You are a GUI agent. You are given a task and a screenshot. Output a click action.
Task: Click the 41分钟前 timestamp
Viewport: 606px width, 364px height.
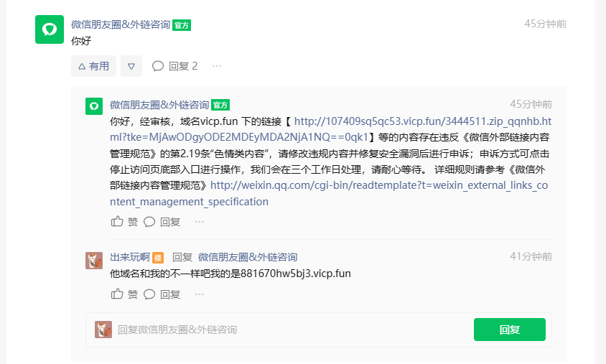[x=531, y=256]
